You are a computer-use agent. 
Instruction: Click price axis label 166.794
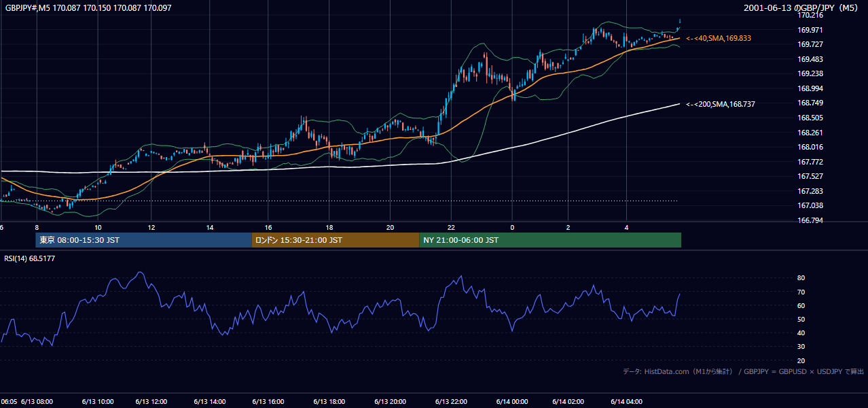click(810, 220)
